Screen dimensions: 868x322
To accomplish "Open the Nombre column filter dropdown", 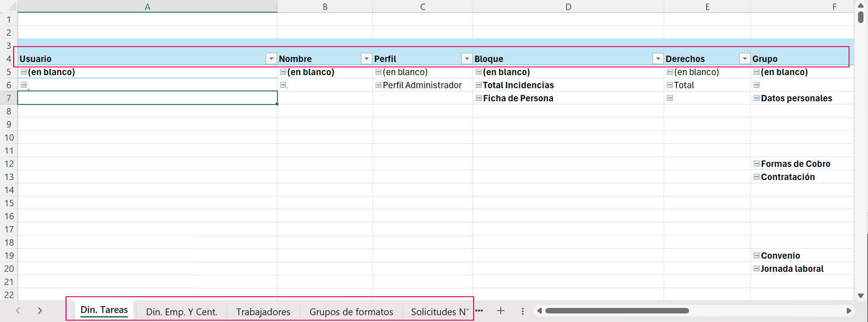I will coord(366,59).
